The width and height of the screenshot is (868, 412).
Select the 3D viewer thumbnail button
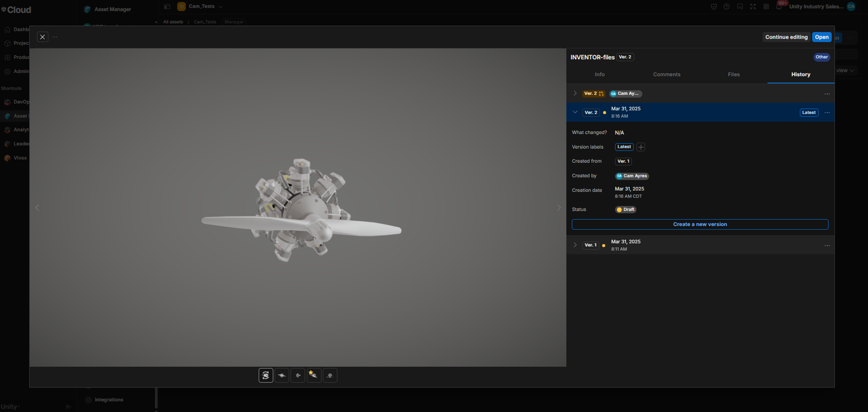265,375
